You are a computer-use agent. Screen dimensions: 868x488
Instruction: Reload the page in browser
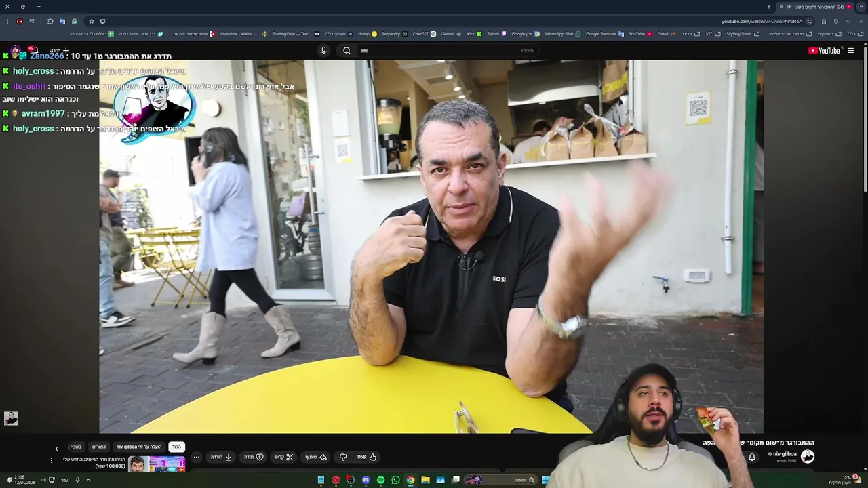(x=836, y=21)
